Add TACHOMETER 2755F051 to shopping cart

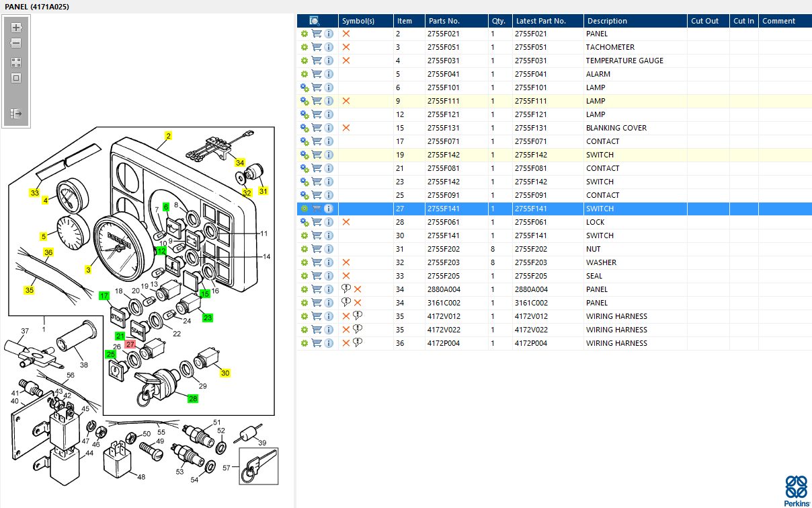click(x=317, y=47)
